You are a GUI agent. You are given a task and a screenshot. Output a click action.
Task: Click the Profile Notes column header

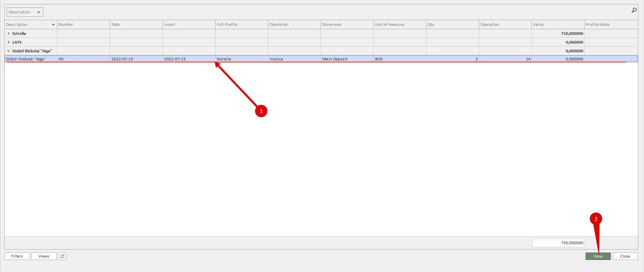point(611,24)
